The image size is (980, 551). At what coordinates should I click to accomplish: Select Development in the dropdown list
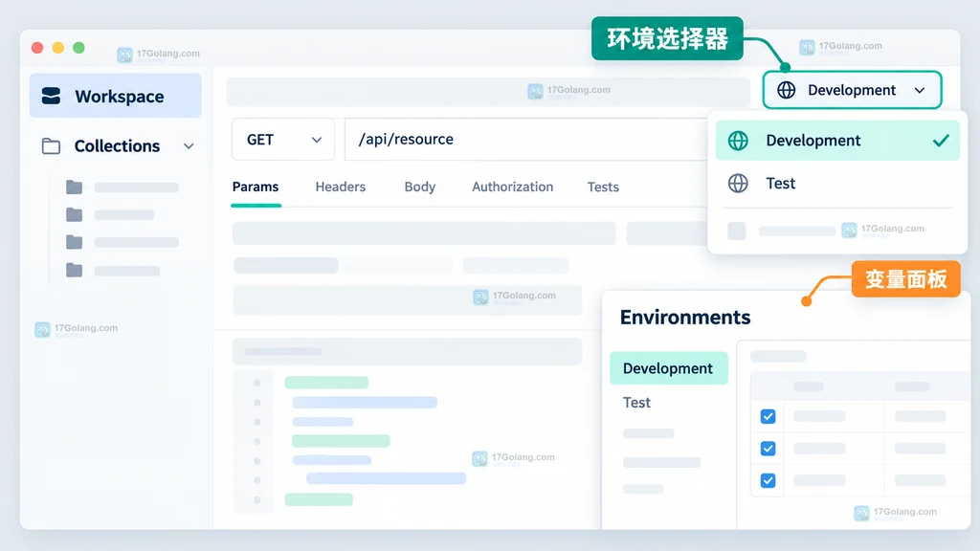pos(837,141)
